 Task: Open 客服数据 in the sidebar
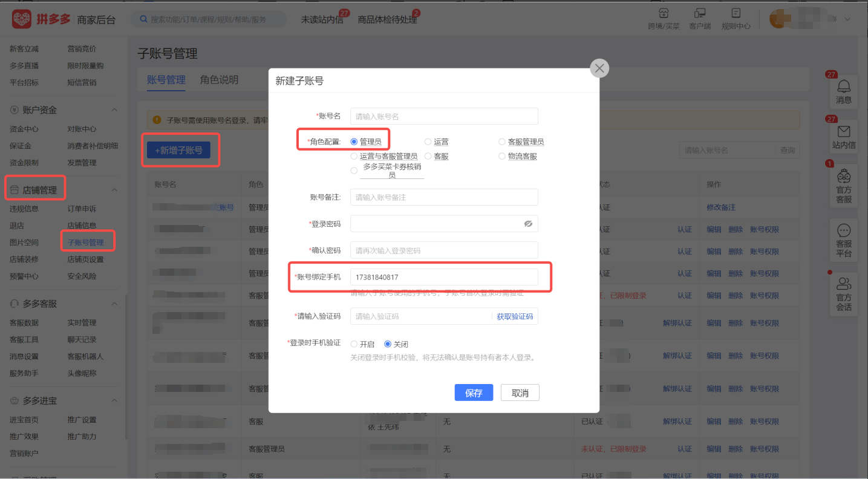[24, 322]
